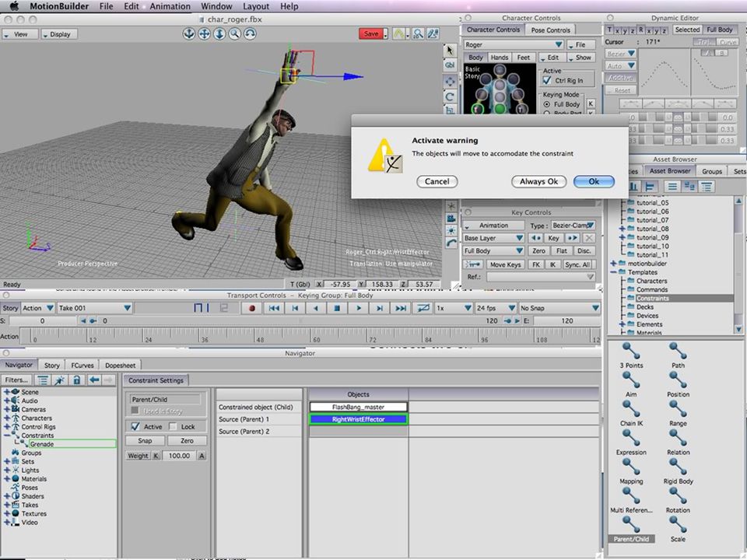This screenshot has height=560, width=747.
Task: Toggle the Used In Story checkbox
Action: 135,411
